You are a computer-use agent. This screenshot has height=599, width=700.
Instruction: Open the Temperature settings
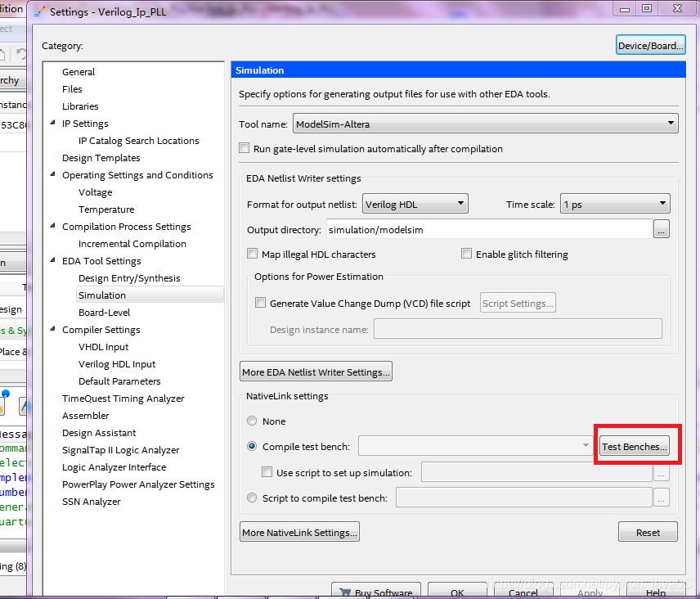(106, 209)
